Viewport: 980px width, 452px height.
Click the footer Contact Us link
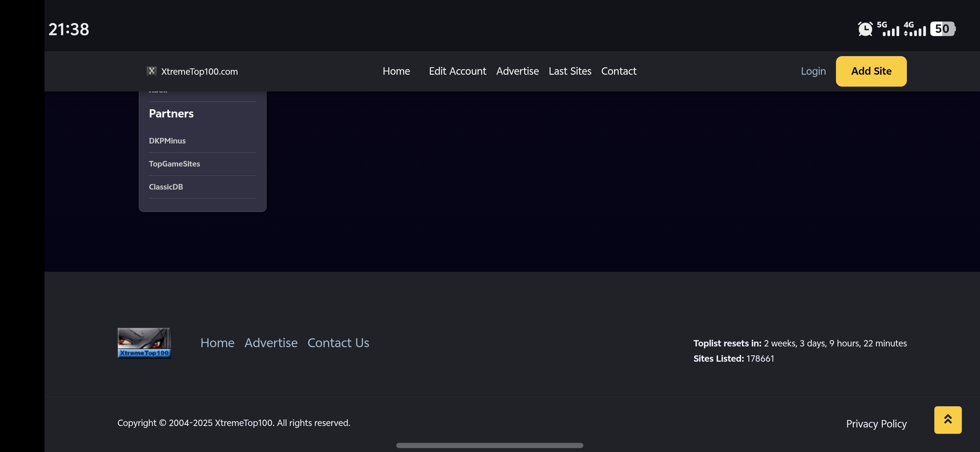[338, 343]
